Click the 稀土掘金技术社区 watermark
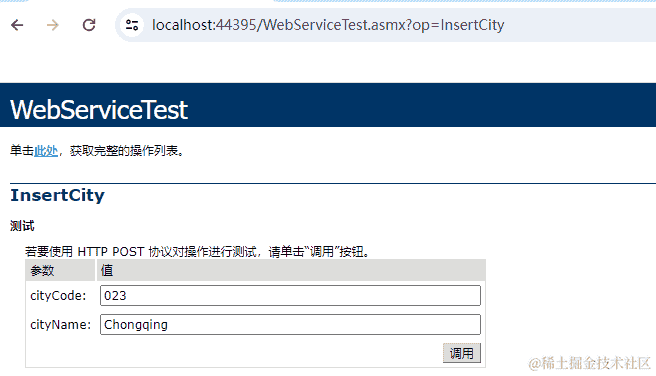The height and width of the screenshot is (376, 656). click(589, 363)
